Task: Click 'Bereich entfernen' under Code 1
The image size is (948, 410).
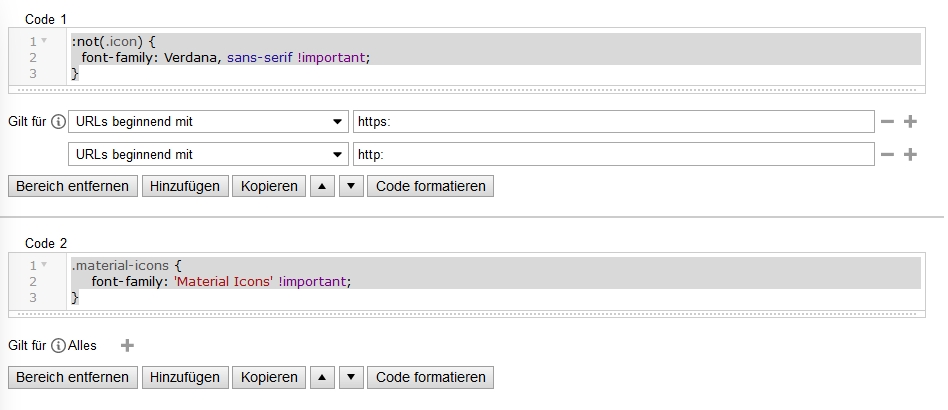Action: (72, 187)
